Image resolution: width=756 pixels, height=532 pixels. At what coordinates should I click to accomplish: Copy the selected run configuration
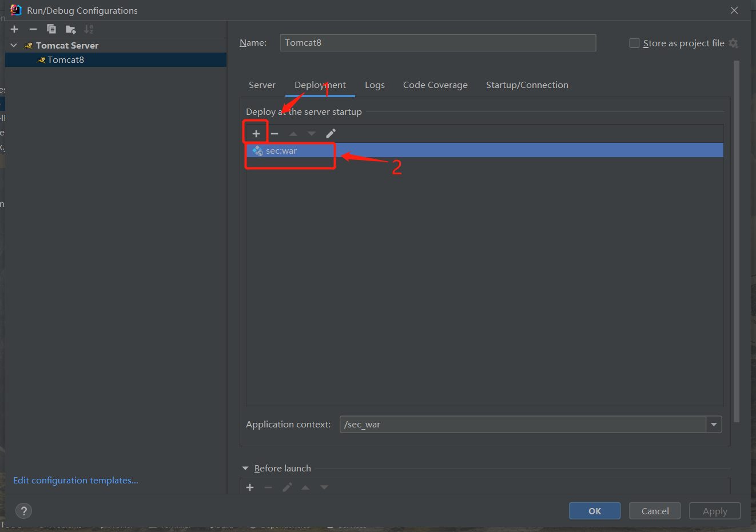pos(51,29)
